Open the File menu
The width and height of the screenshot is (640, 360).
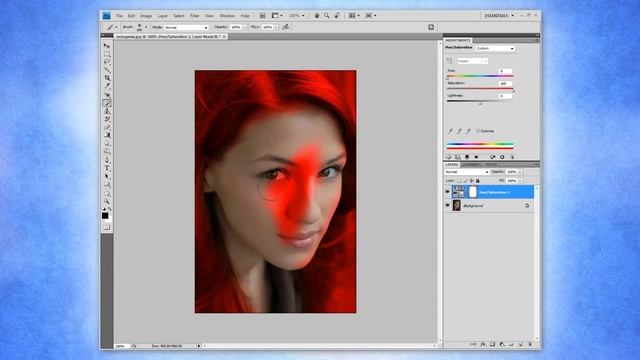tap(119, 16)
